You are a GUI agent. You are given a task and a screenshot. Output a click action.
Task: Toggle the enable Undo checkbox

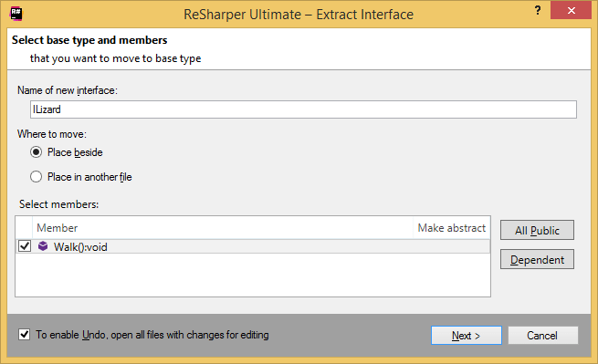(x=25, y=335)
